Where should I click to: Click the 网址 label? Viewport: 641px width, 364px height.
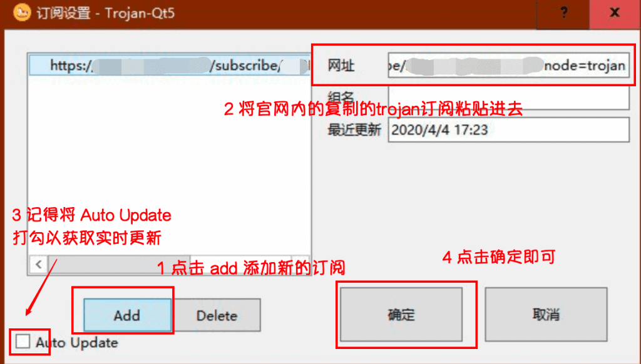pos(341,66)
